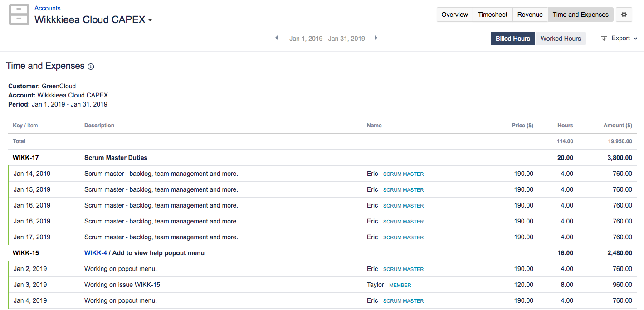Image resolution: width=644 pixels, height=310 pixels.
Task: Open the settings gear menu
Action: tap(624, 15)
